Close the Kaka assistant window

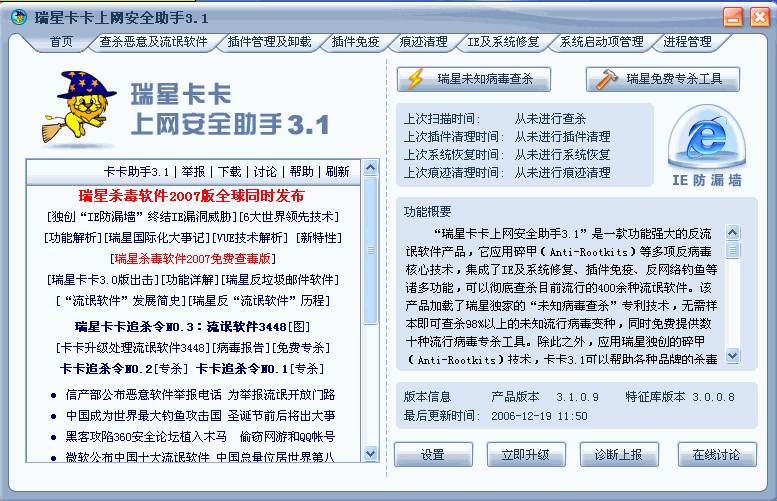(x=759, y=17)
